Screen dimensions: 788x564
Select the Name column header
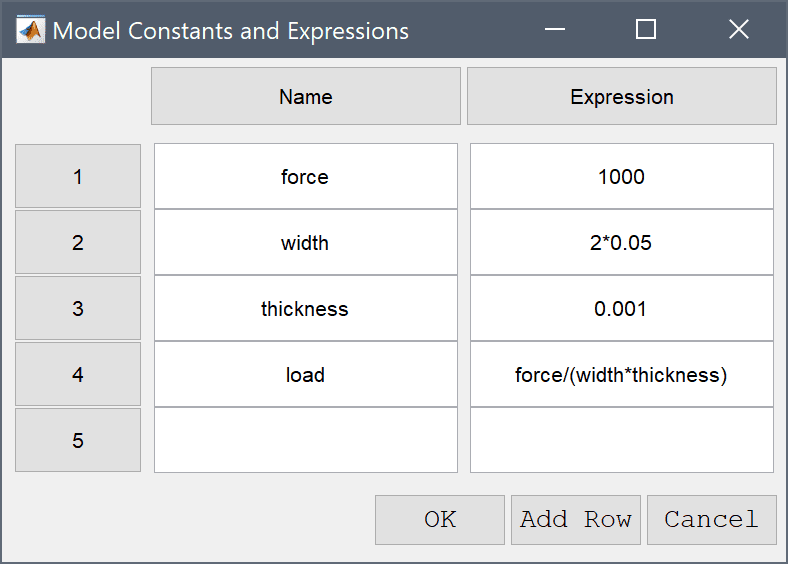click(306, 96)
